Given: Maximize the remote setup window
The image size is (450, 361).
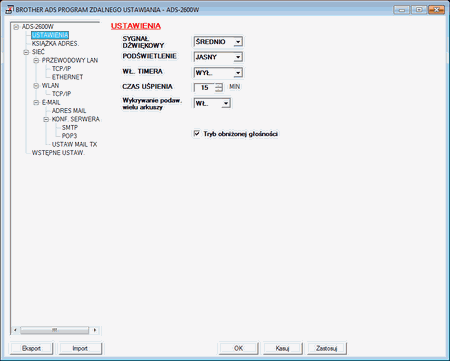Looking at the screenshot, I should click(x=419, y=10).
